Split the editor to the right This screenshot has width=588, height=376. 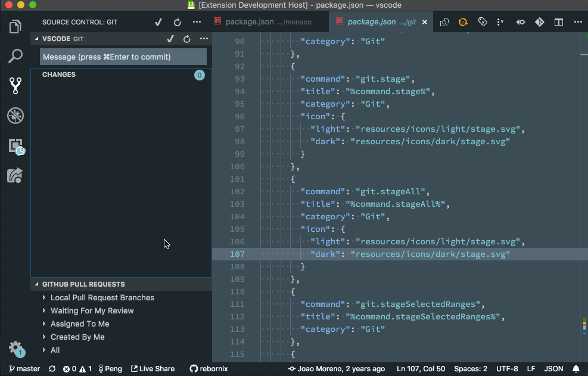(x=559, y=22)
